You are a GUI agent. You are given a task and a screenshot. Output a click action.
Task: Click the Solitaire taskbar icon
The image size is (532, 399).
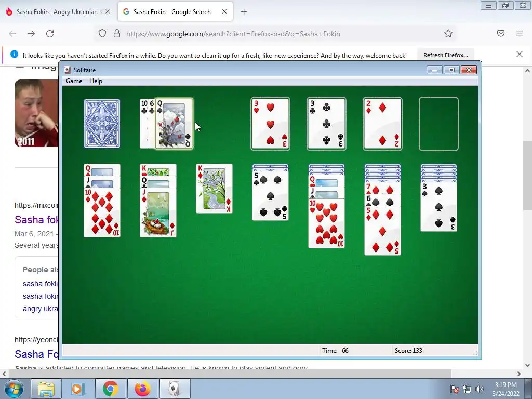(175, 389)
